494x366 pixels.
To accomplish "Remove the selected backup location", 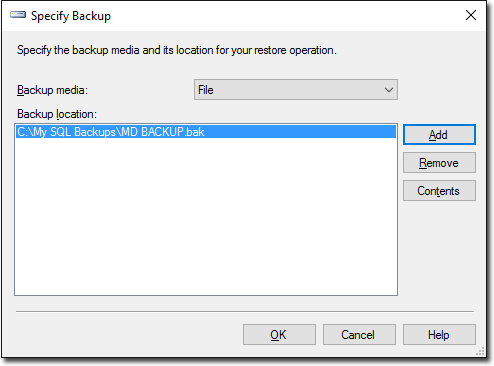I will pyautogui.click(x=439, y=163).
